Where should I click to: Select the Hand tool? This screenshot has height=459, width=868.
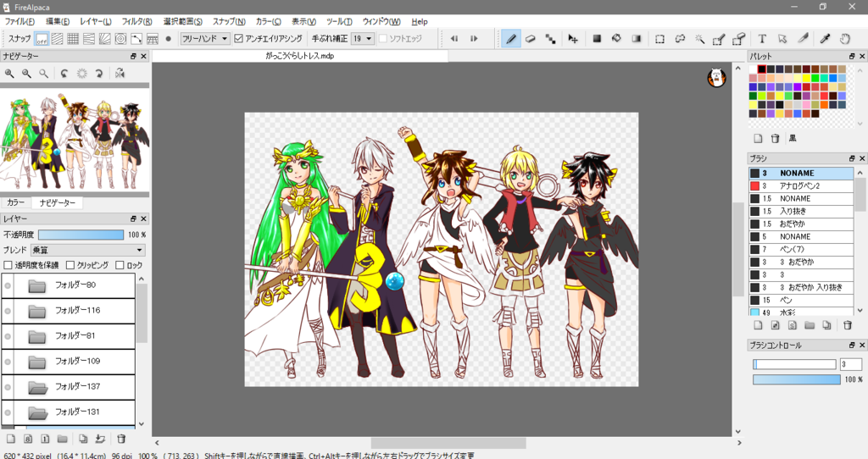(x=845, y=39)
